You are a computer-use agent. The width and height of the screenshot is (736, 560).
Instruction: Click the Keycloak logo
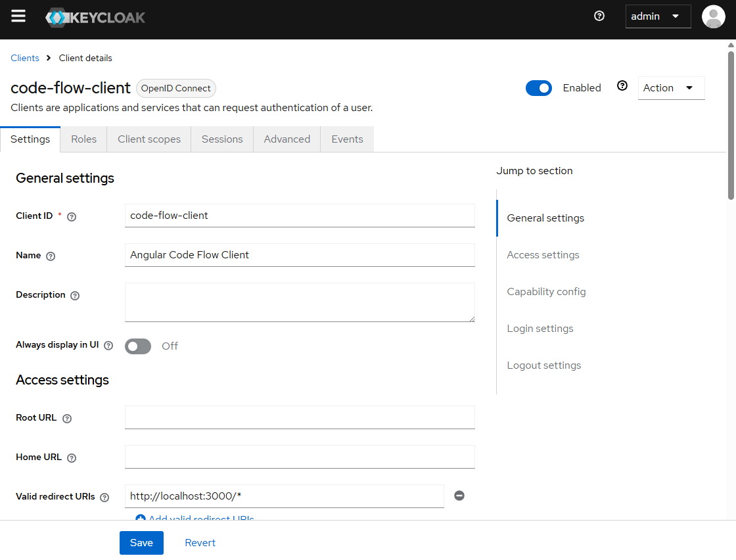tap(95, 18)
